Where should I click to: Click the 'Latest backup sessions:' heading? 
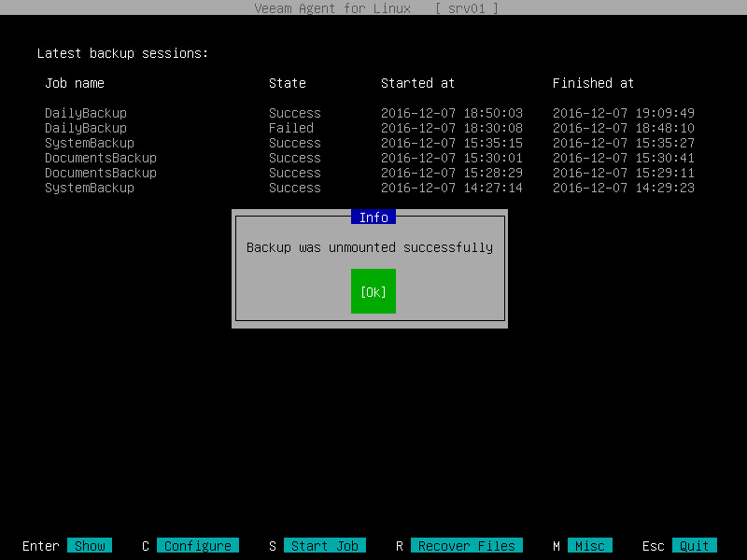point(123,53)
